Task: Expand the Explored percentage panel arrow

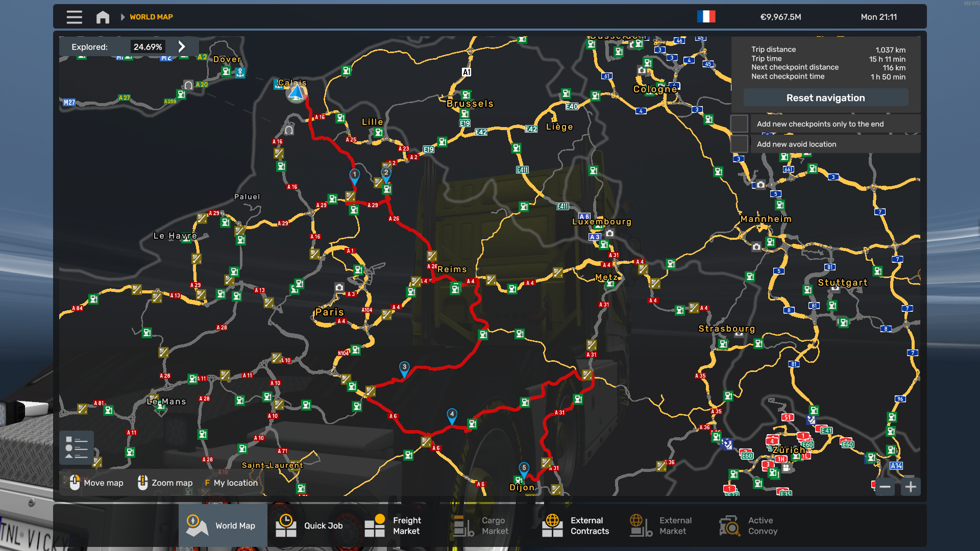Action: [x=182, y=47]
